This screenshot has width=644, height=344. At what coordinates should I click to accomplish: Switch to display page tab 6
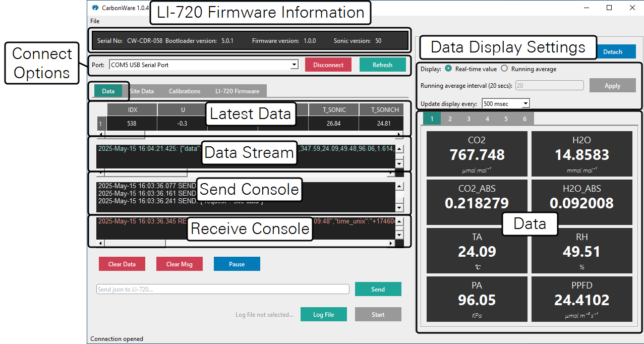coord(524,119)
